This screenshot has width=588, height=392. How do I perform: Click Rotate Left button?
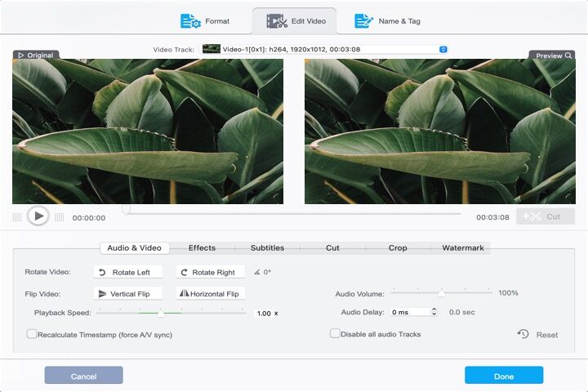128,272
